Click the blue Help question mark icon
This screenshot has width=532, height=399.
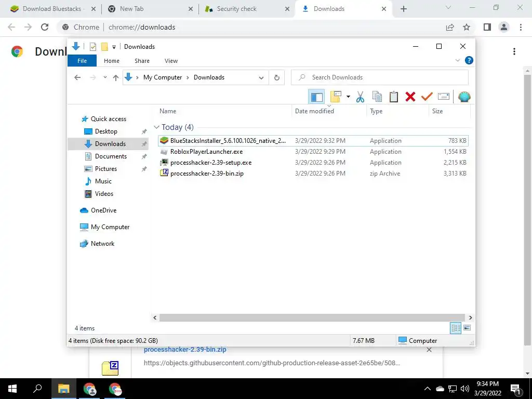click(x=469, y=60)
